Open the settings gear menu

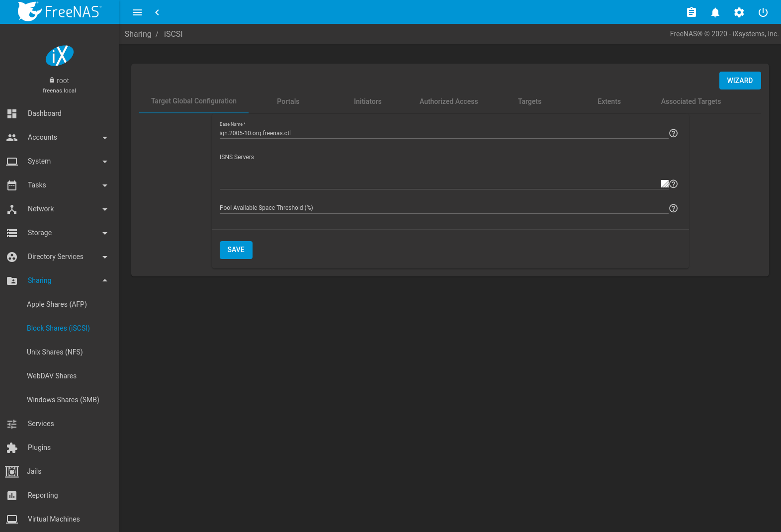point(739,12)
